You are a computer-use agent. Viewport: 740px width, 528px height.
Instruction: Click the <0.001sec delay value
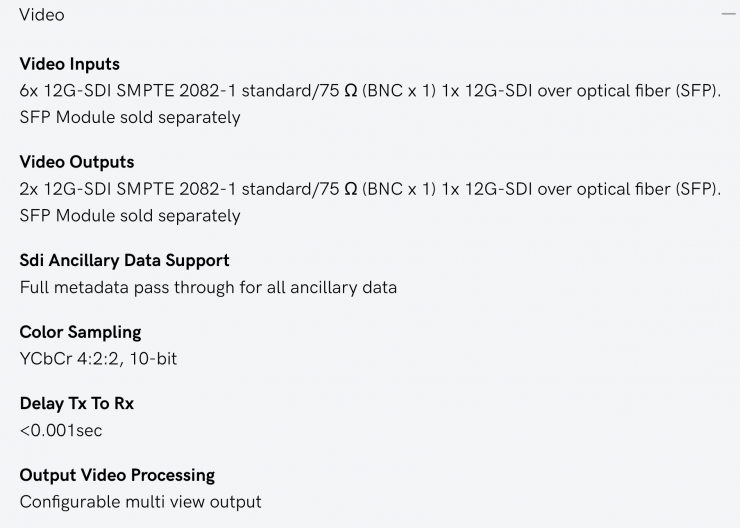[x=61, y=430]
